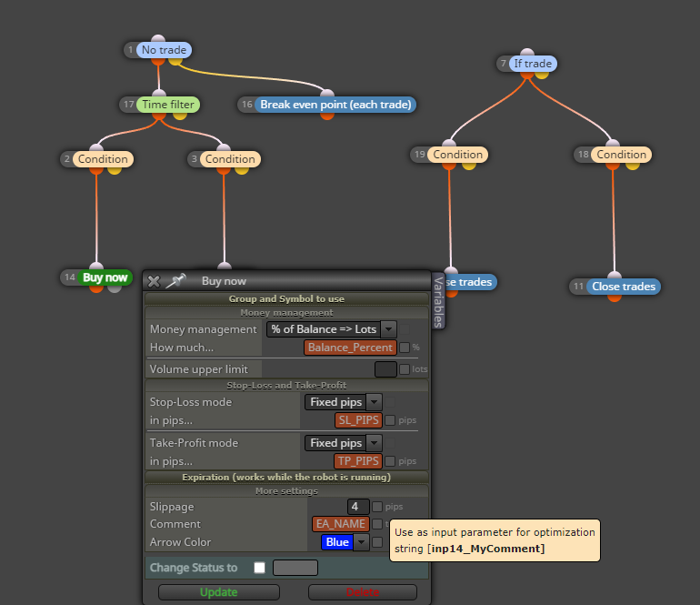Open the Arrow Color Blue dropdown
Viewport: 700px width, 605px height.
[x=345, y=542]
